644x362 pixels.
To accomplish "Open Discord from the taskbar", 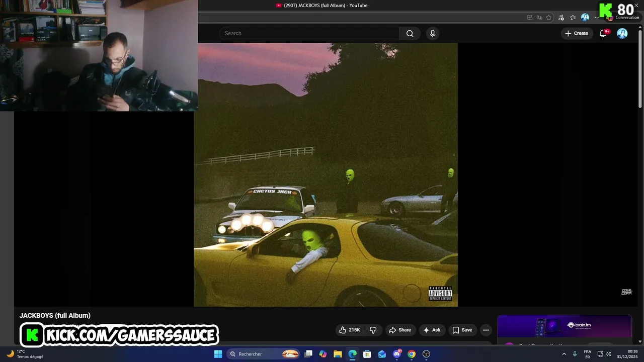I will [x=397, y=354].
